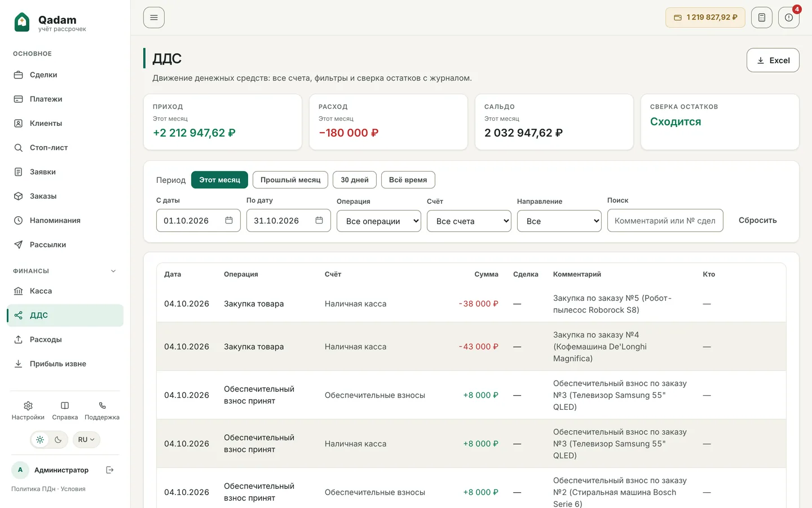Click the balance 1 219 827,92 ₽ chip

[705, 17]
